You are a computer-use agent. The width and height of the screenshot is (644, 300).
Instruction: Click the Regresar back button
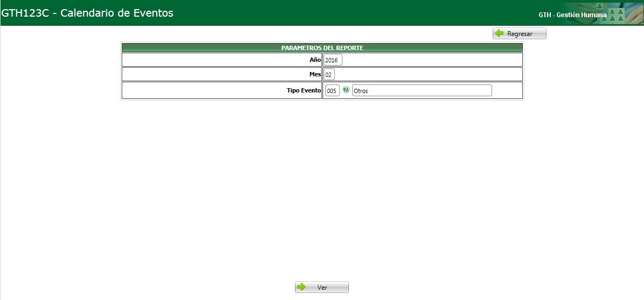(x=520, y=34)
